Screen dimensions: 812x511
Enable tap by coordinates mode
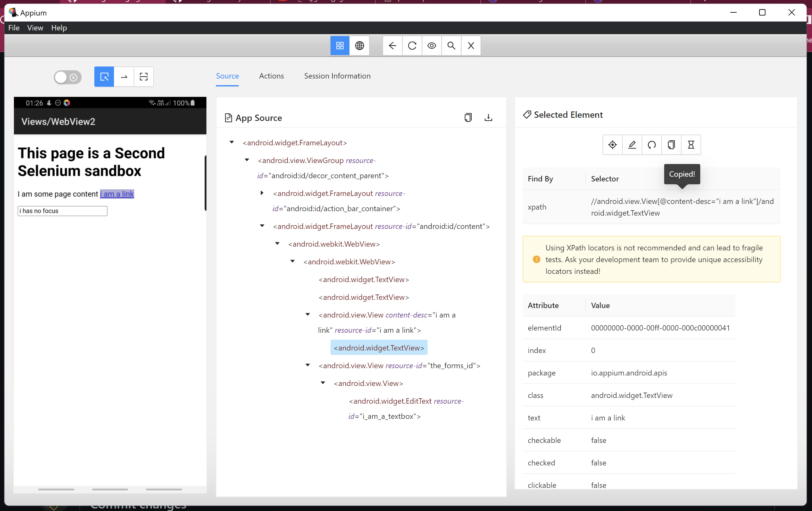point(143,77)
